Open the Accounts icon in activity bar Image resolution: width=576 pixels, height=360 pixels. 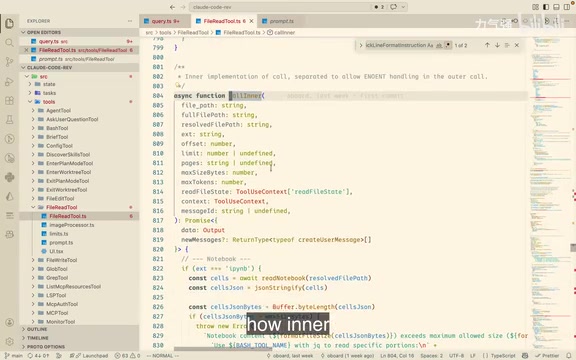(10, 322)
